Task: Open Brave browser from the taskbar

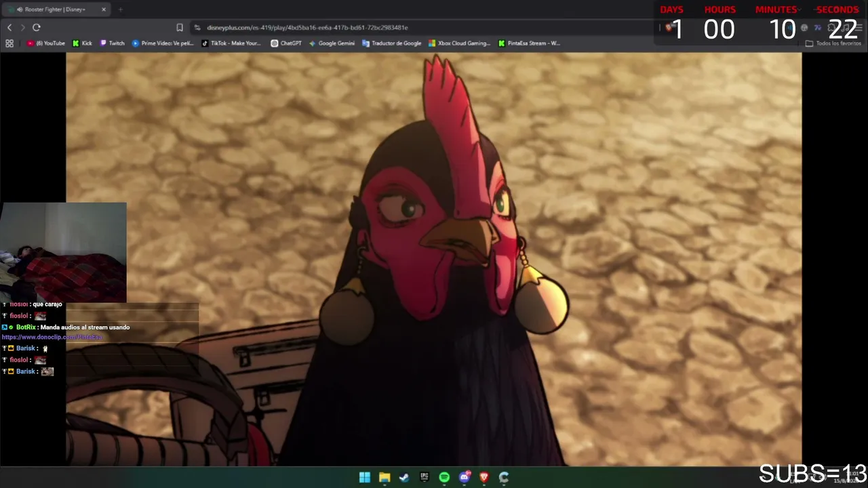Action: (484, 477)
